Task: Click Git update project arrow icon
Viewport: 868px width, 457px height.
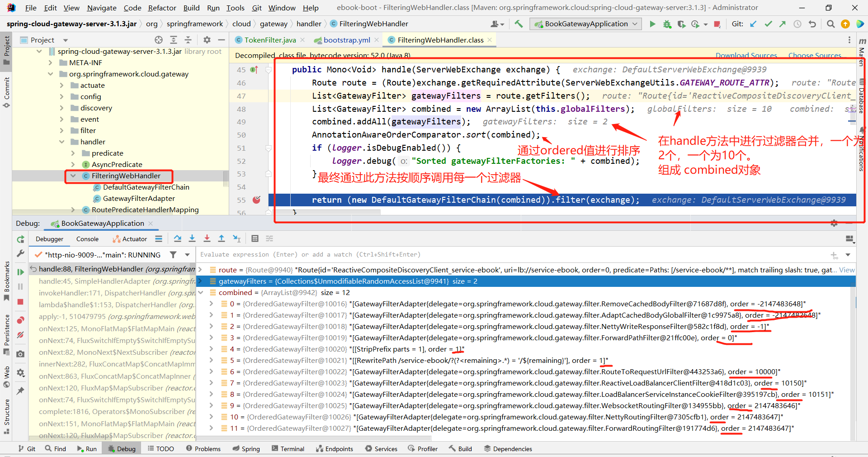Action: [753, 24]
